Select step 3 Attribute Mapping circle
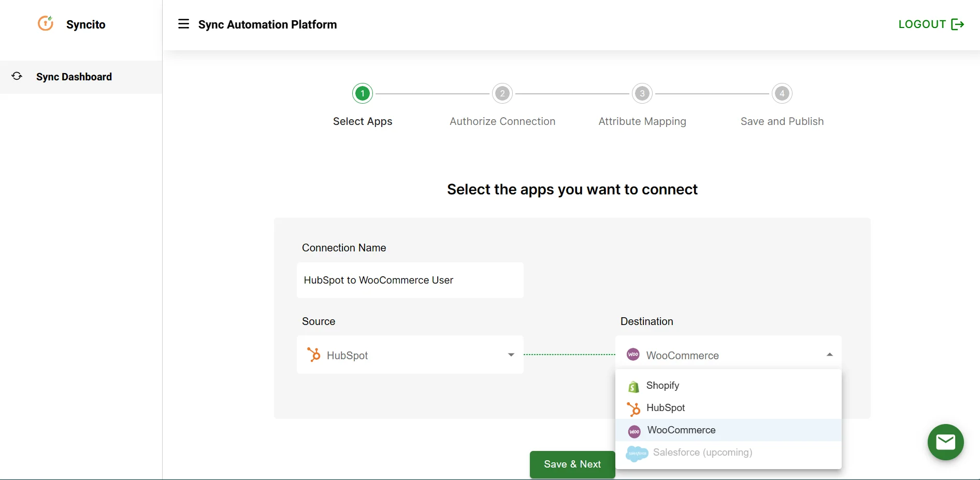 point(642,93)
